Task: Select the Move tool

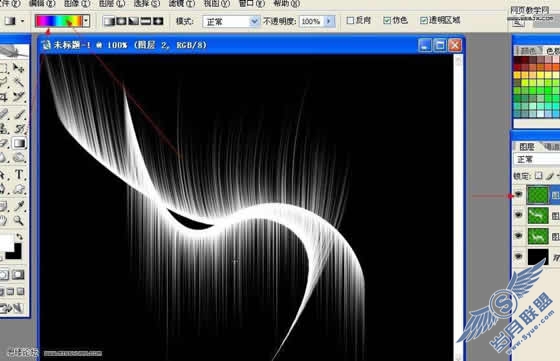Action: pos(19,67)
